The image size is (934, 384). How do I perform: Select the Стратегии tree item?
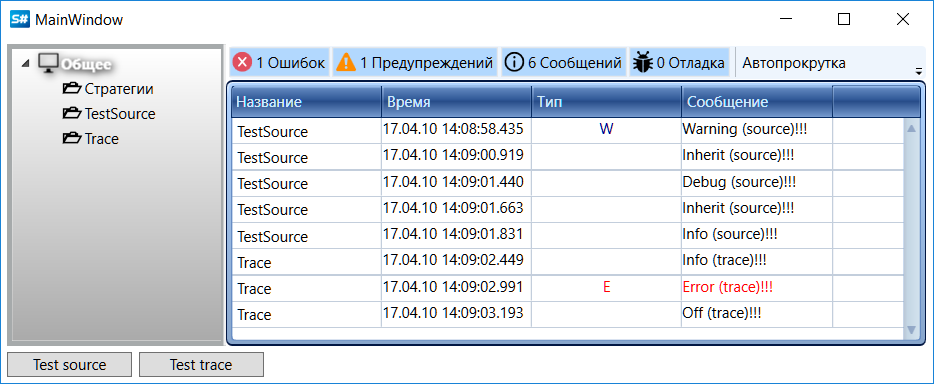coord(119,89)
